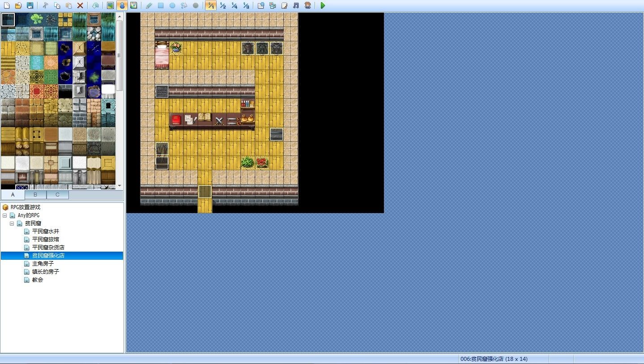Switch to Map editing mode
The image size is (644, 364).
click(x=110, y=5)
